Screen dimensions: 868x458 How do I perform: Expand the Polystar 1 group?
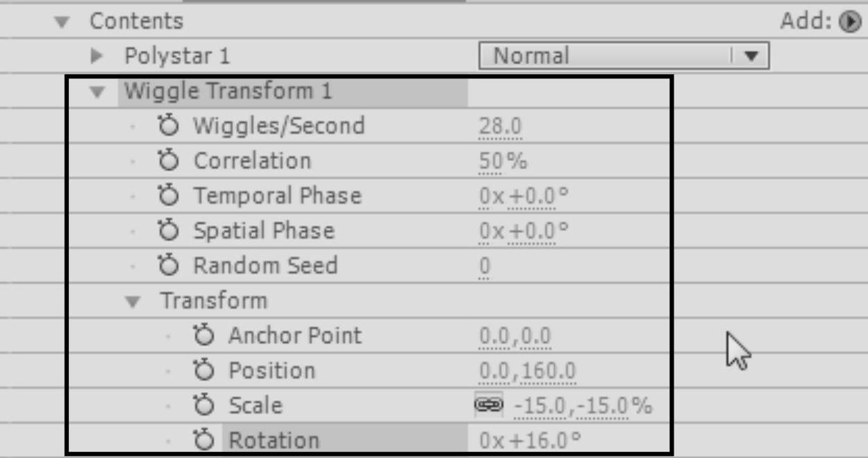pos(97,56)
